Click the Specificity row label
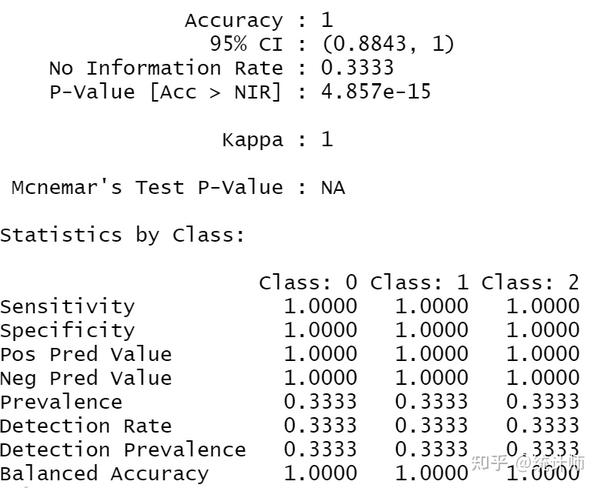 pyautogui.click(x=67, y=330)
